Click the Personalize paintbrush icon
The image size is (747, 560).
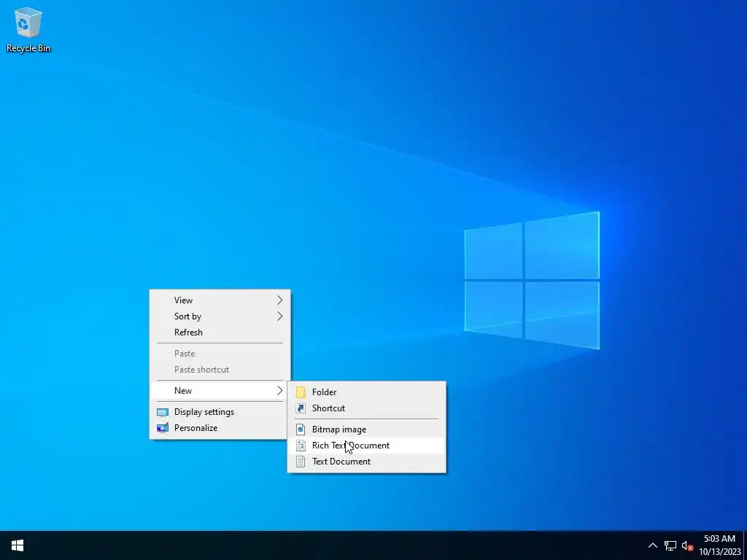pyautogui.click(x=163, y=428)
